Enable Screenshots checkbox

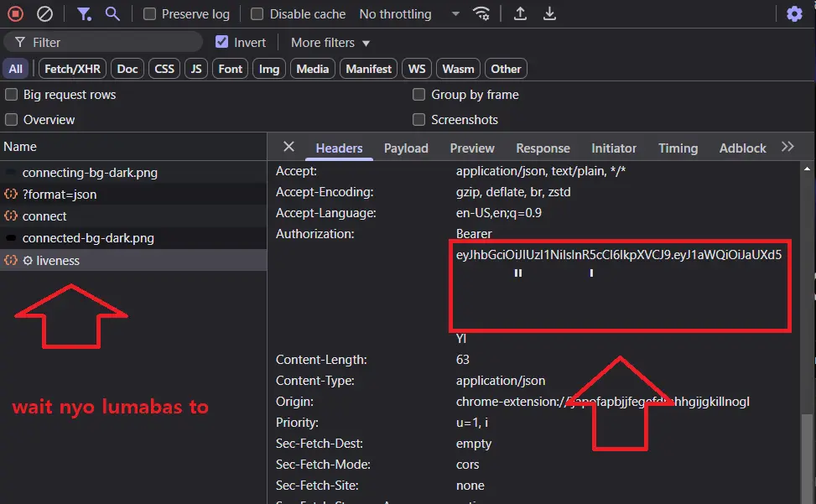[419, 120]
